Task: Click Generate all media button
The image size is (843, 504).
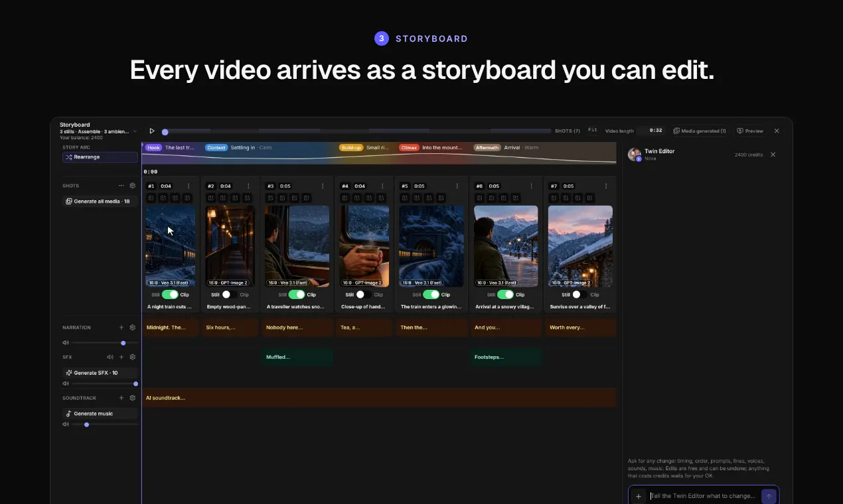Action: pyautogui.click(x=100, y=201)
